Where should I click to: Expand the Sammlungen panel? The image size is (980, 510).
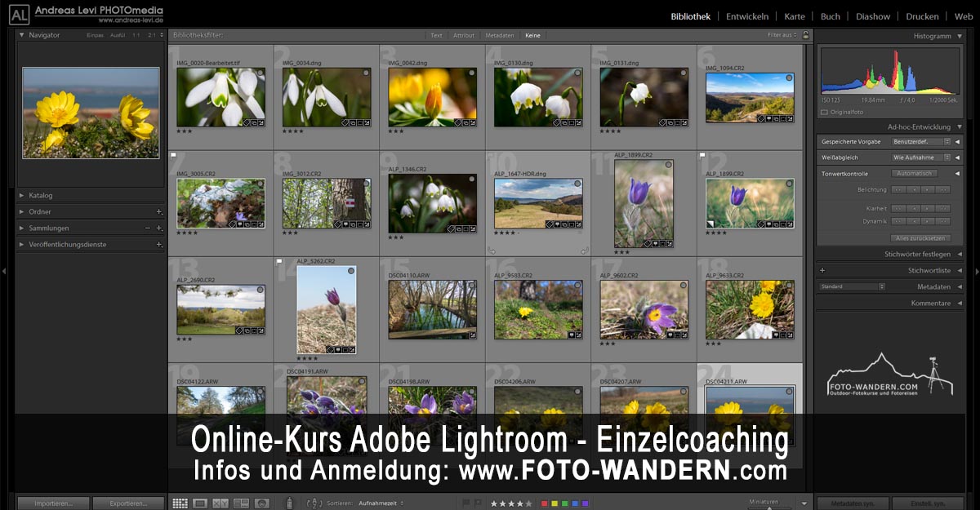[x=21, y=228]
